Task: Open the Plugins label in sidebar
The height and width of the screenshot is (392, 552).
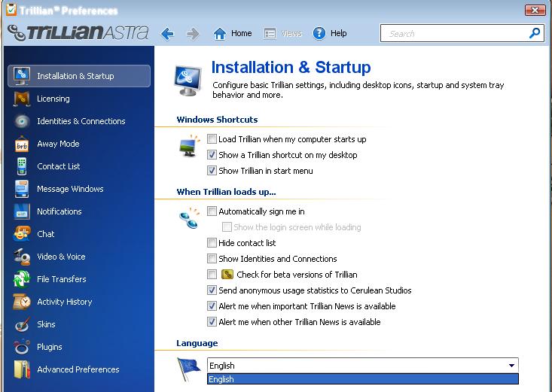Action: click(x=49, y=347)
